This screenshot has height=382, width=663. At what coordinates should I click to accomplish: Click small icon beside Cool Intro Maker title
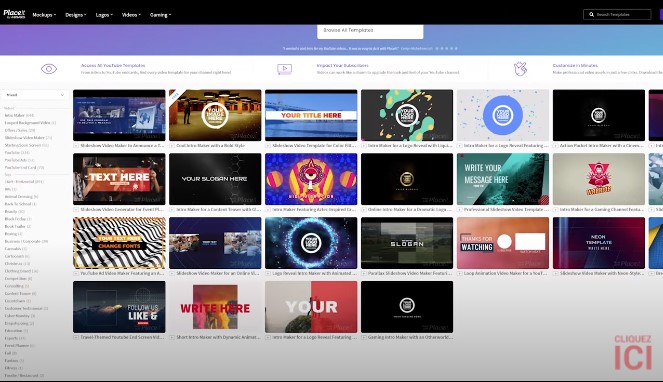pyautogui.click(x=172, y=146)
